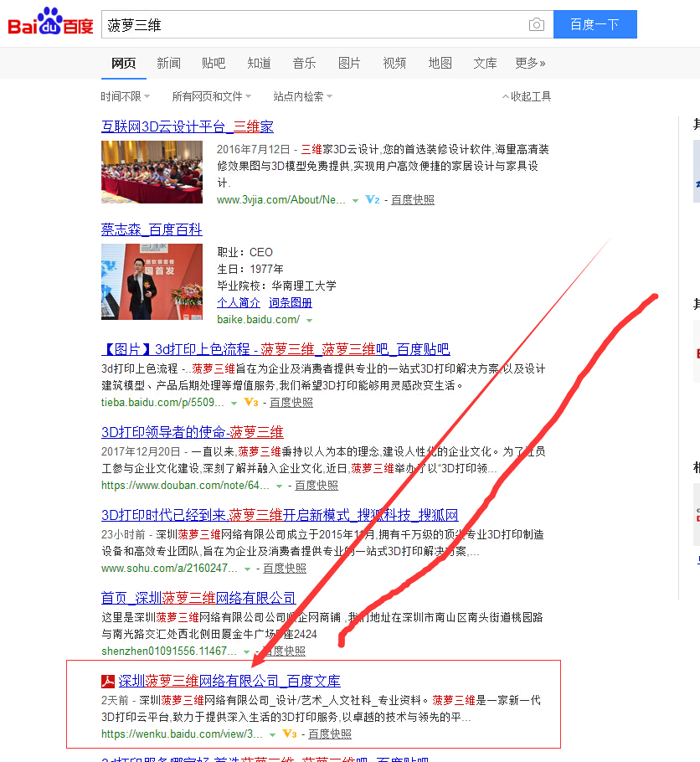
Task: Open the 音乐 tab
Action: tap(304, 63)
